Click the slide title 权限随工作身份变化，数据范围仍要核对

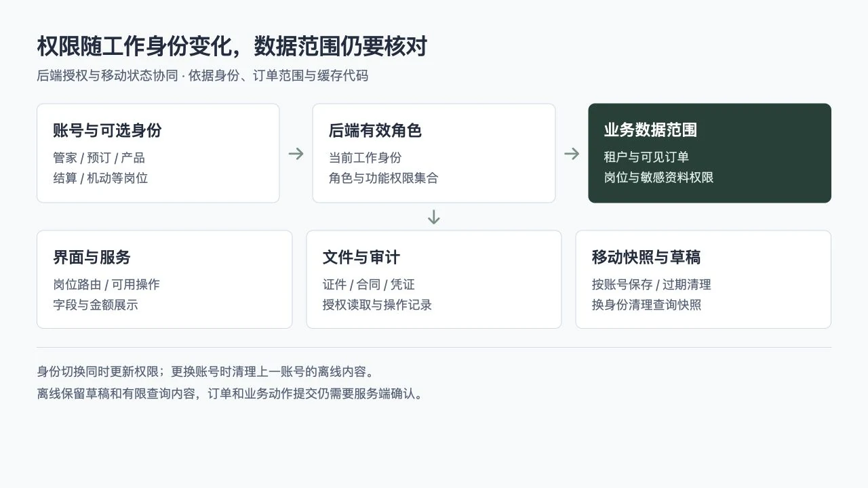coord(232,47)
